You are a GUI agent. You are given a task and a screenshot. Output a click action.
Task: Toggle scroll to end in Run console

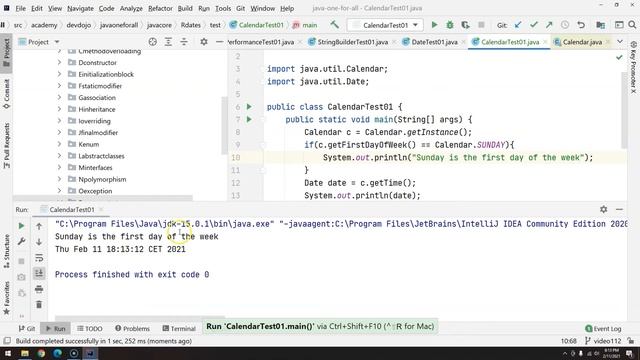point(39,273)
